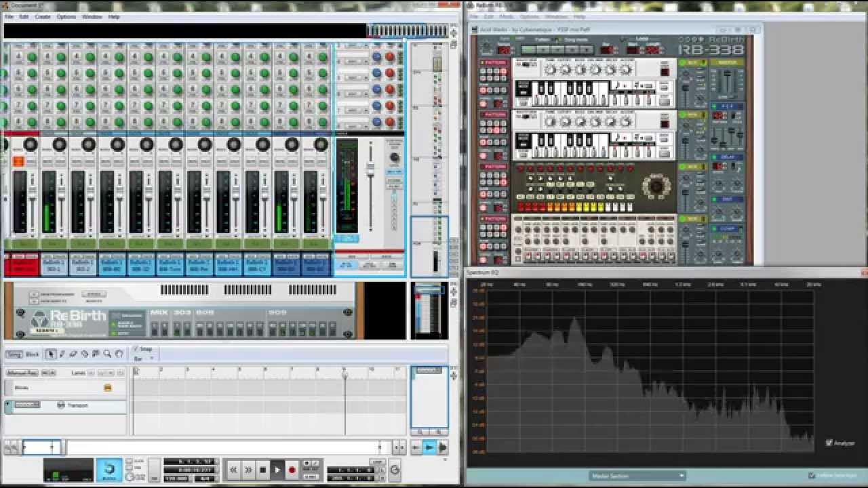Viewport: 868px width, 488px height.
Task: Click the pan knob on the 303-1 channel
Action: pos(60,144)
